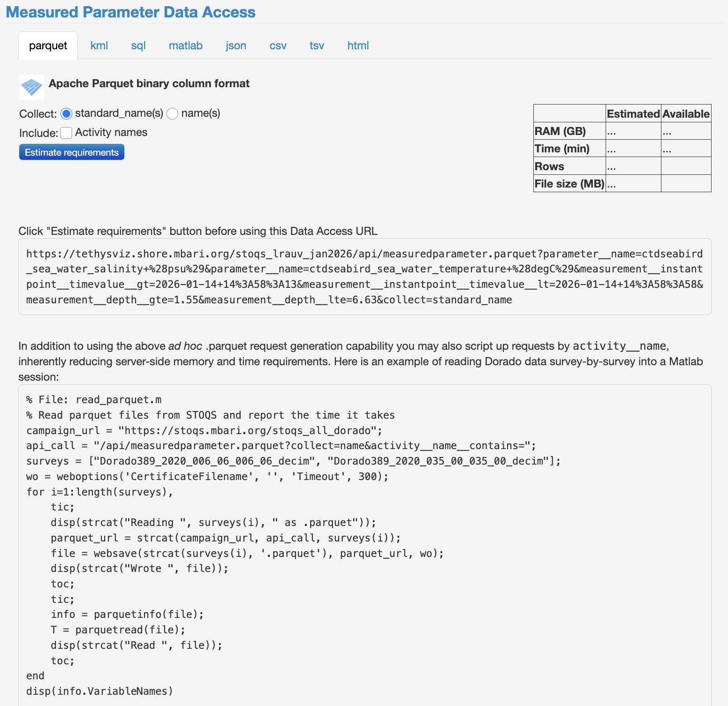Click the 'Collect:' label

38,114
